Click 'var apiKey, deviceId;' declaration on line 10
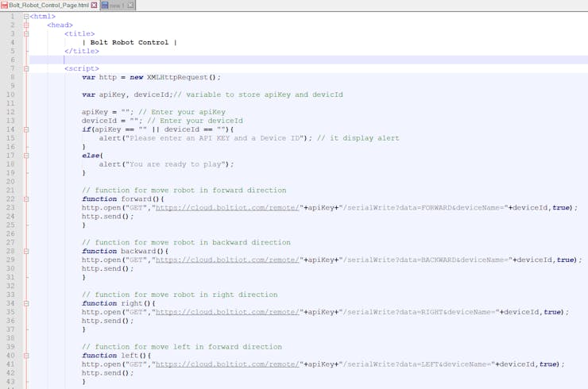 (x=127, y=94)
